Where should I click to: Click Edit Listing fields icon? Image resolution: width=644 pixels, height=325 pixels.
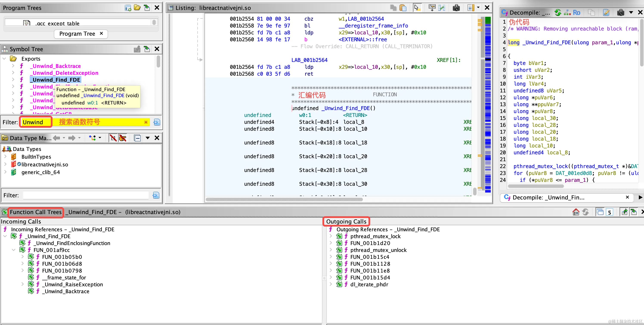[432, 8]
